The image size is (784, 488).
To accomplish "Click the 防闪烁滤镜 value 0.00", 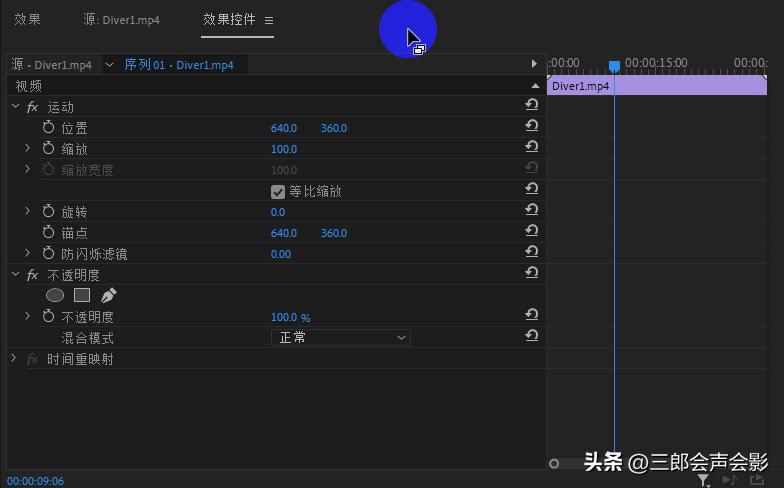I will 280,254.
